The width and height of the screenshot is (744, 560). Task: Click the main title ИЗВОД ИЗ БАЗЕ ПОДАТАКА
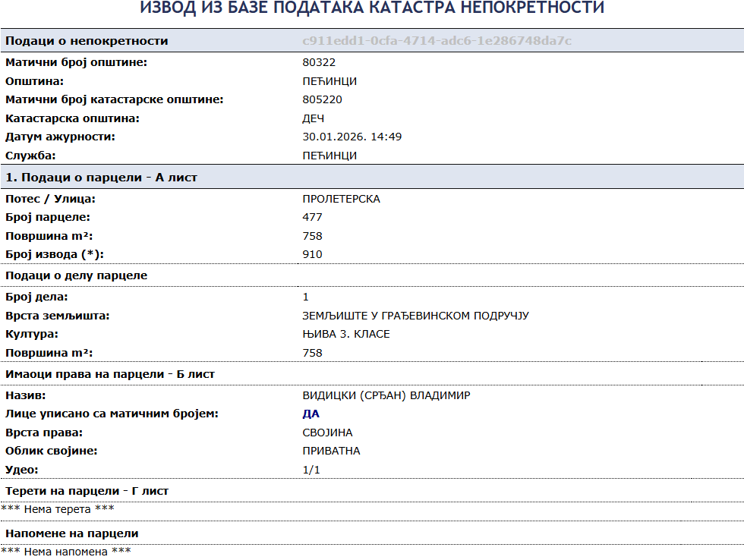coord(372,9)
